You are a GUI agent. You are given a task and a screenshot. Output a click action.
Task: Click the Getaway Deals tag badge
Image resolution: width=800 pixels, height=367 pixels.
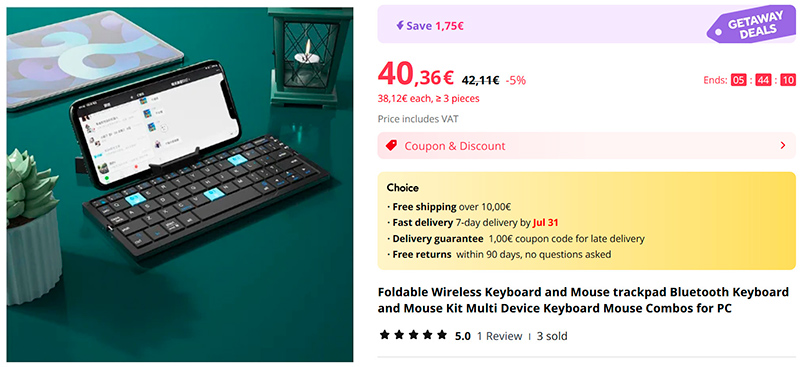click(x=751, y=27)
